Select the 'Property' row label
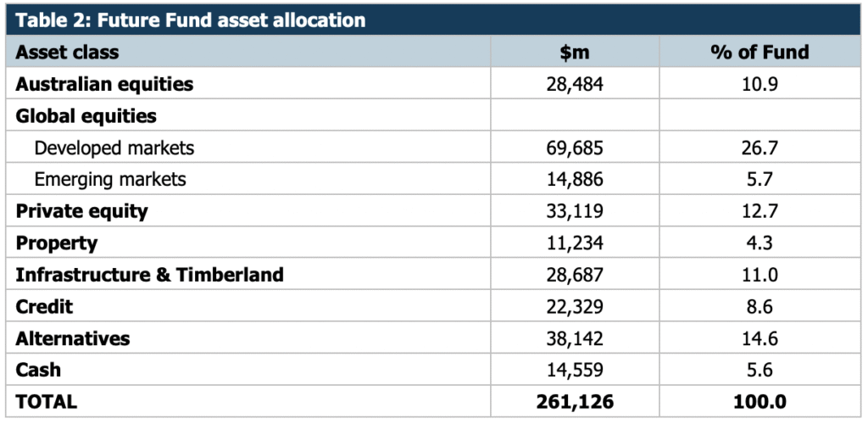The height and width of the screenshot is (424, 868). tap(57, 243)
